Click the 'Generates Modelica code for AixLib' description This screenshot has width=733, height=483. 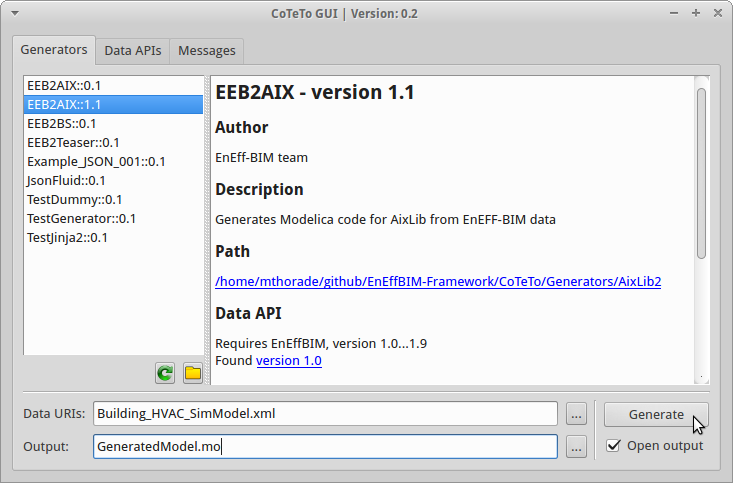[385, 220]
